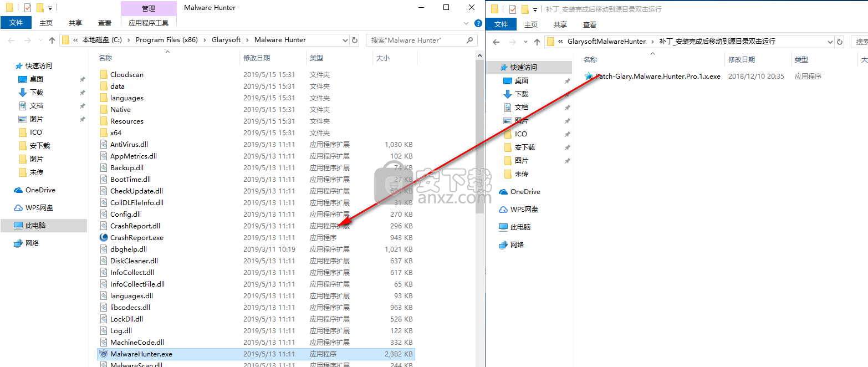Select the Config.dll file
Screen dimensions: 868x367
point(125,214)
